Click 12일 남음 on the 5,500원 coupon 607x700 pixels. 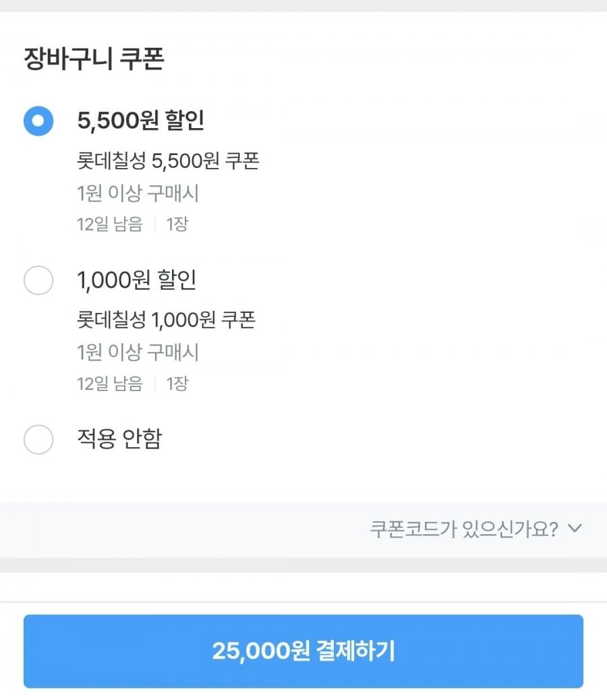click(110, 225)
